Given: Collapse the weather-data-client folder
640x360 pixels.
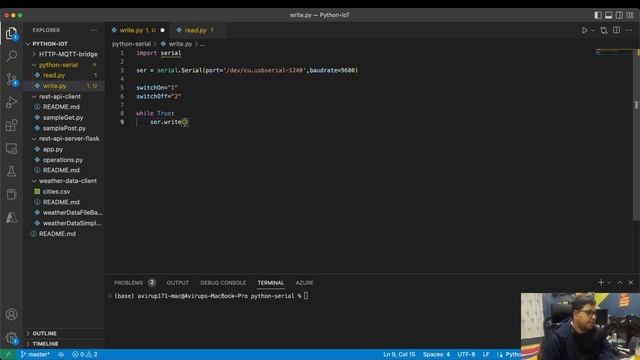Looking at the screenshot, I should 64,181.
